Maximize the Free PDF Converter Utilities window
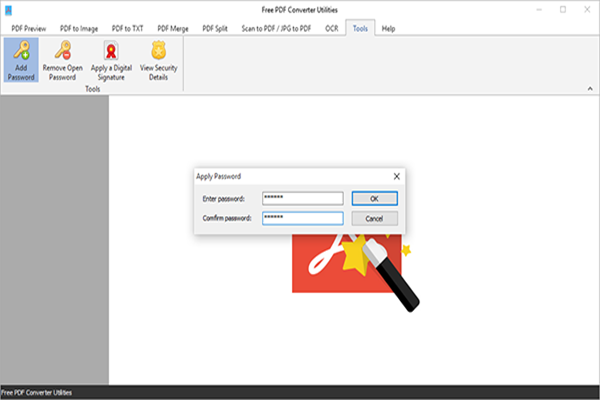This screenshot has width=600, height=400. (x=562, y=9)
